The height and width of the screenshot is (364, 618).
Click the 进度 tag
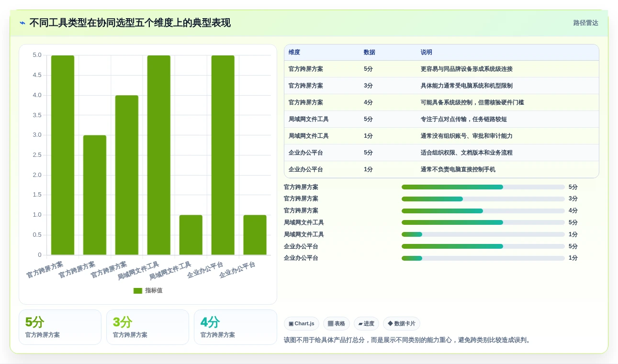point(366,324)
